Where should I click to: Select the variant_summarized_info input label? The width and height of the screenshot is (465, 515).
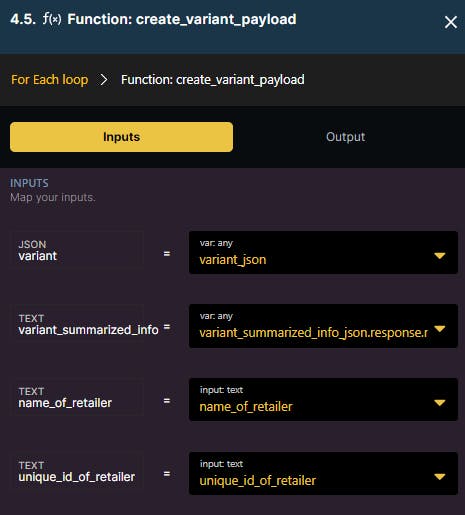[x=88, y=324]
